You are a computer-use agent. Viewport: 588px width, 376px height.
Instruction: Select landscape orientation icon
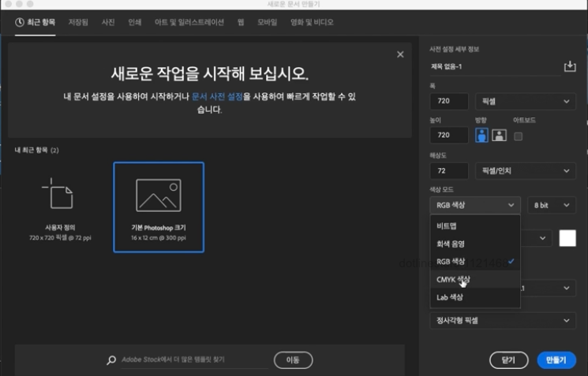(x=499, y=136)
